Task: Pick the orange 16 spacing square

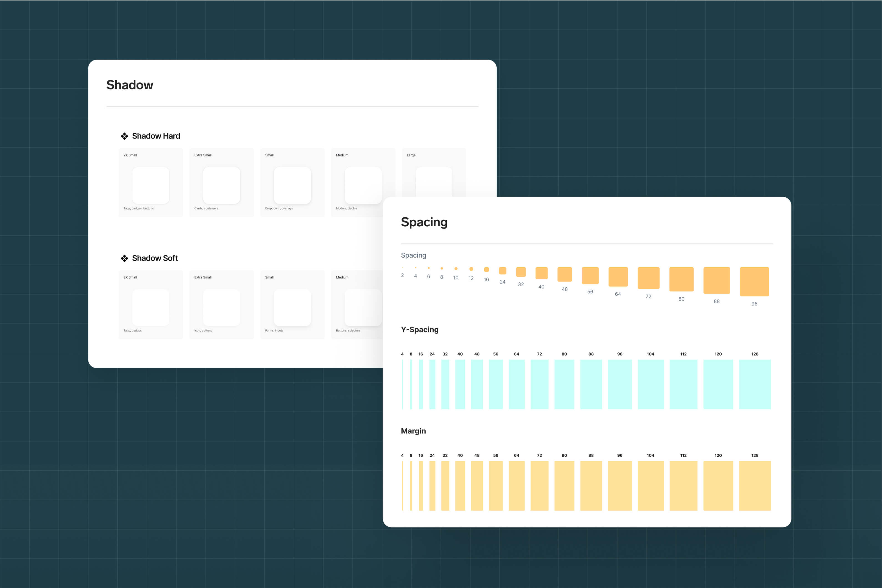Action: 486,270
